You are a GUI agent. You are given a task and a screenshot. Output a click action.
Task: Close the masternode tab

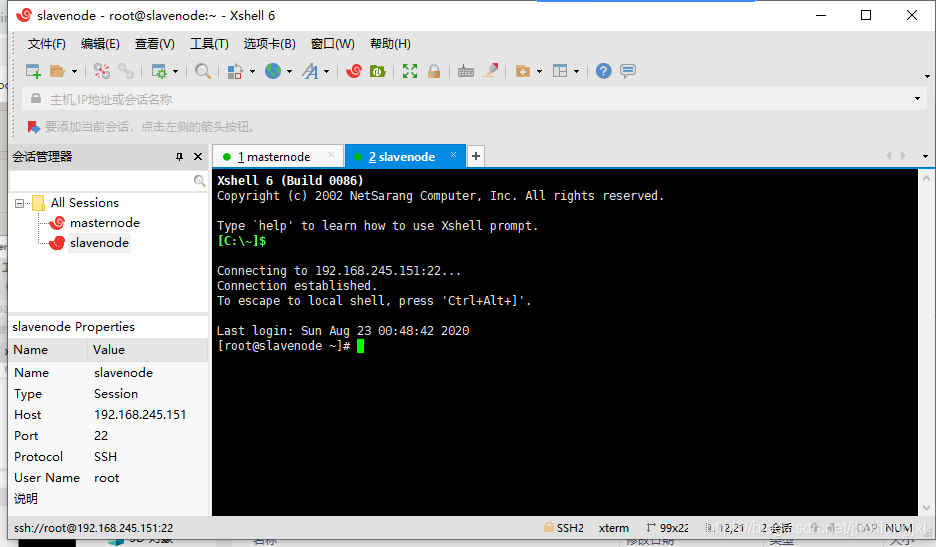(x=331, y=155)
